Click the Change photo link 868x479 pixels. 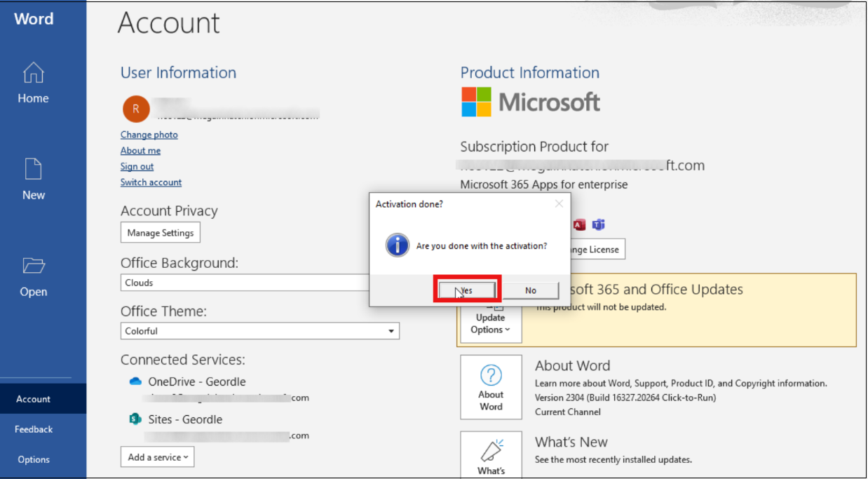149,135
